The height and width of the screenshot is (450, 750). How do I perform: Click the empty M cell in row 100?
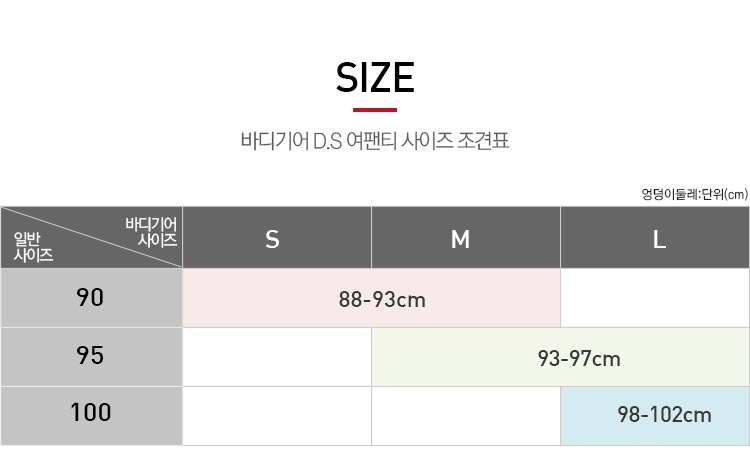pyautogui.click(x=466, y=416)
